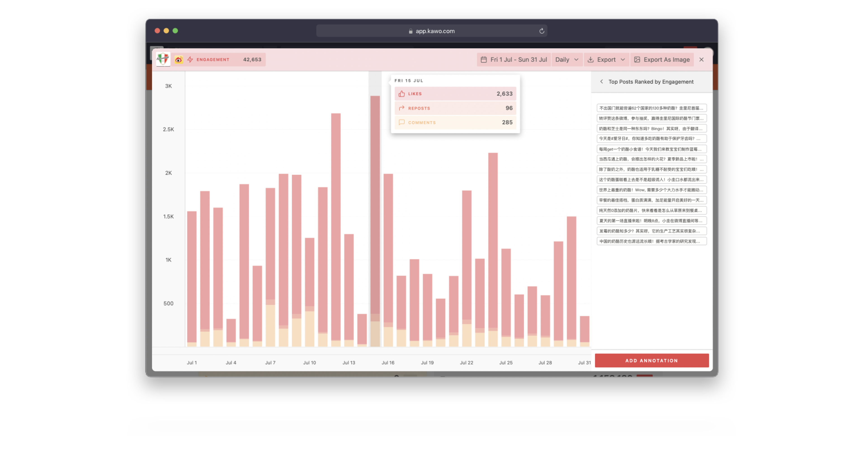The image size is (868, 452).
Task: Click the engagement icon in header
Action: (x=191, y=59)
